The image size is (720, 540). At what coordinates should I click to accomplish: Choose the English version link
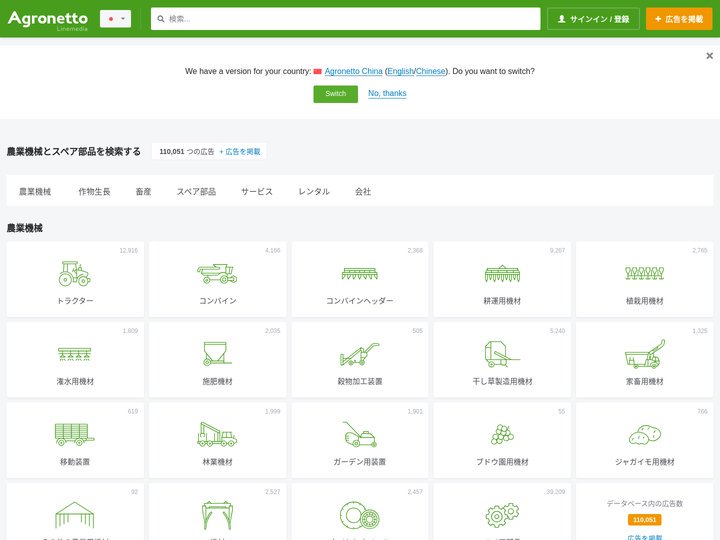pyautogui.click(x=400, y=71)
